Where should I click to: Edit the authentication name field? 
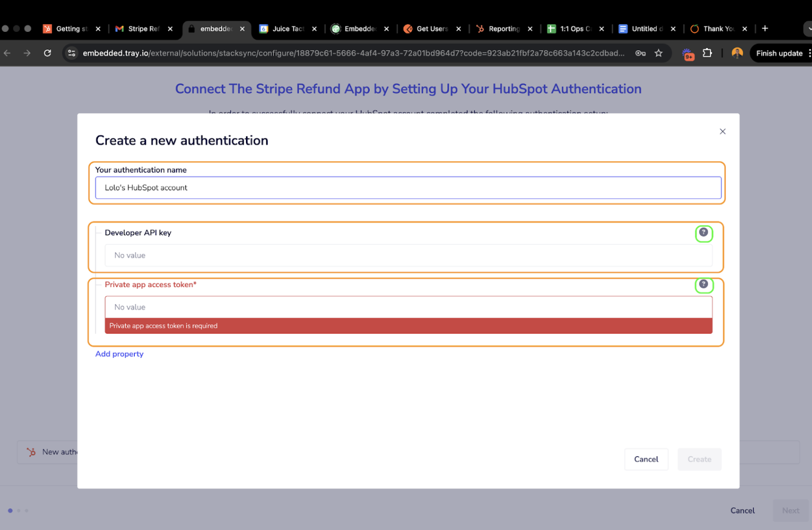tap(408, 187)
